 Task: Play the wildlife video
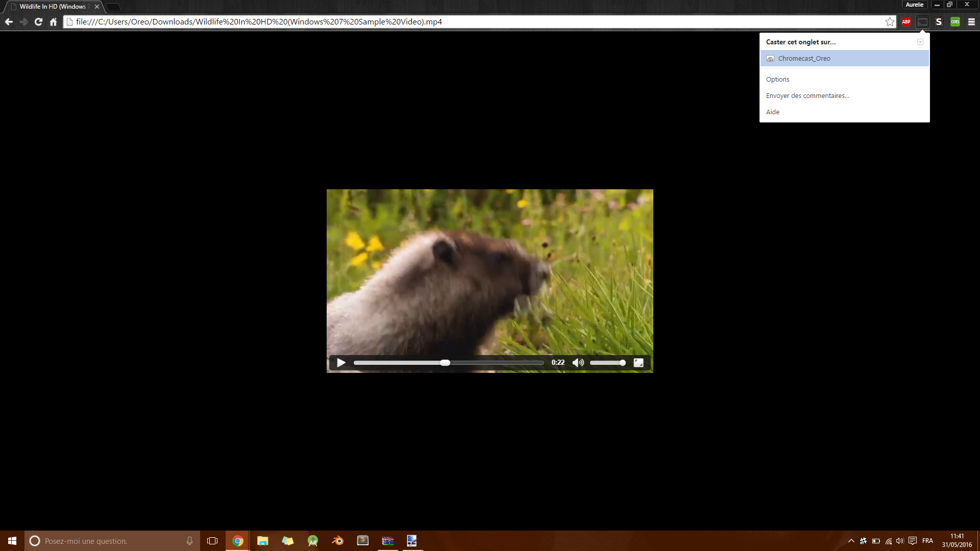(341, 363)
